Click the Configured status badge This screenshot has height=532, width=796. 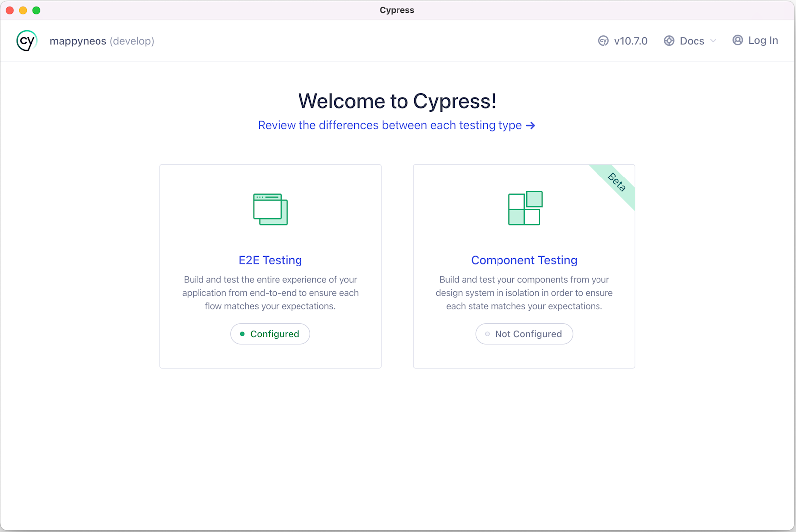(x=270, y=334)
